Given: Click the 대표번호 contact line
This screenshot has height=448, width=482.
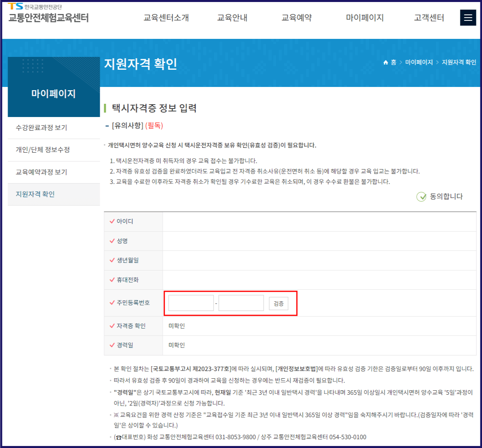Looking at the screenshot, I should click(x=240, y=437).
